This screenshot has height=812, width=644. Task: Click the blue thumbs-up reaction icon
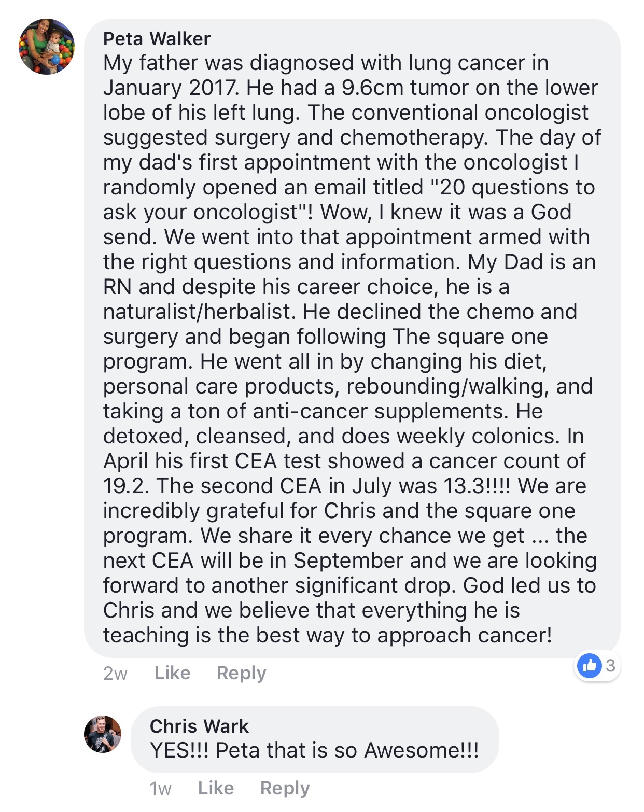[590, 665]
